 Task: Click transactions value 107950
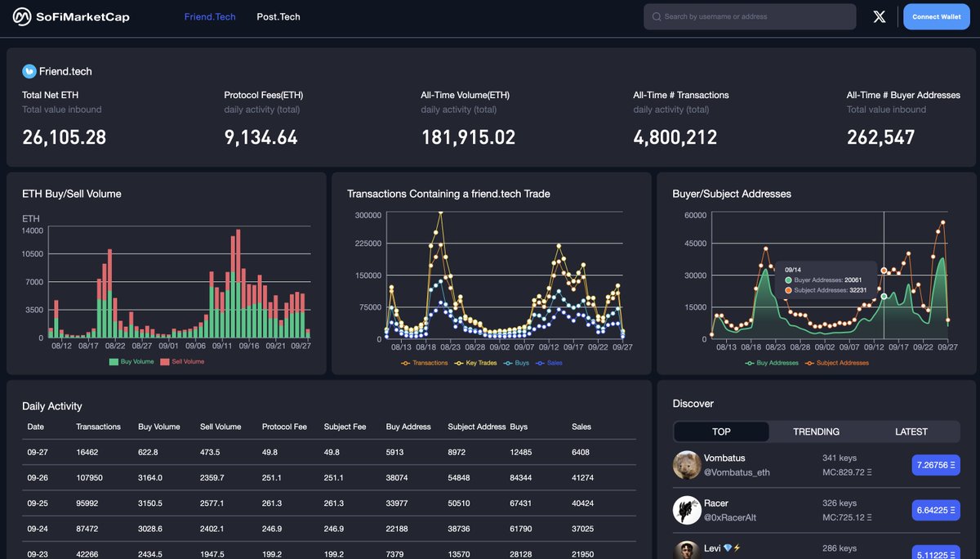point(89,478)
